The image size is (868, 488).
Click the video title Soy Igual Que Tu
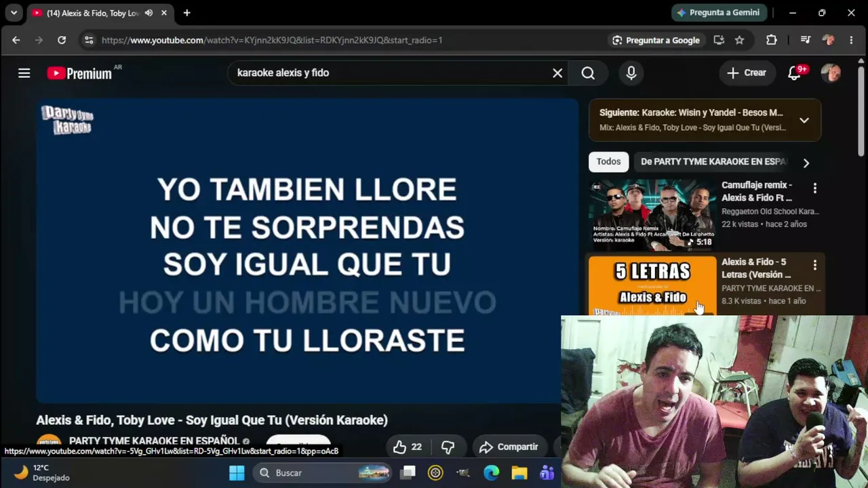coord(212,420)
